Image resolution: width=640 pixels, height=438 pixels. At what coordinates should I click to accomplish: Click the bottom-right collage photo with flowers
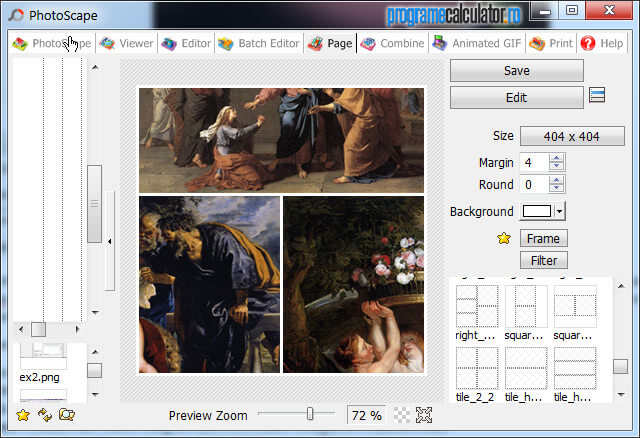[x=353, y=285]
